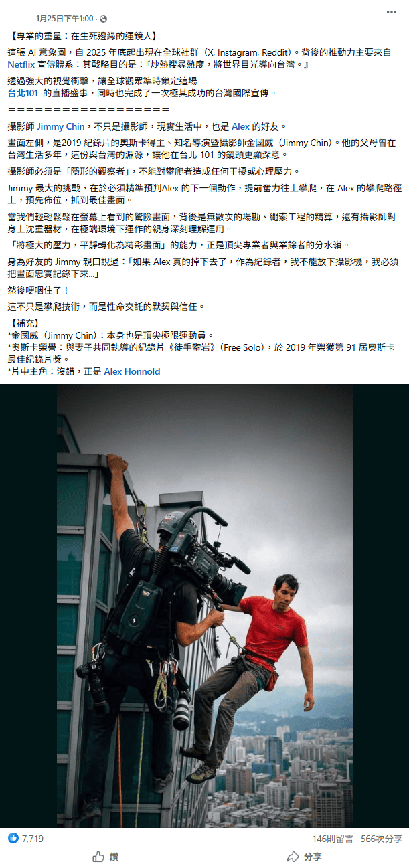
Task: Click the share arrow icon beside 分享
Action: 293,857
